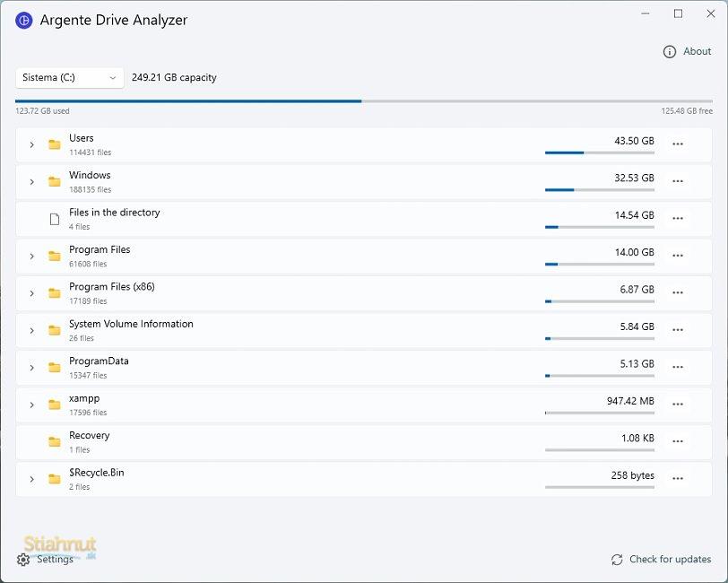Click the ProgramData folder icon
Viewport: 728px width, 583px height.
(x=55, y=368)
